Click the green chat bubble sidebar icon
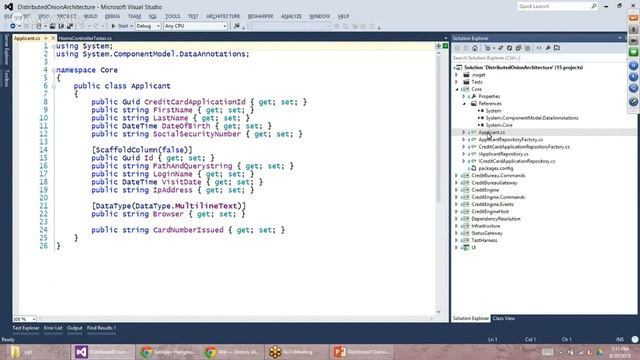The image size is (640, 360). pyautogui.click(x=633, y=52)
